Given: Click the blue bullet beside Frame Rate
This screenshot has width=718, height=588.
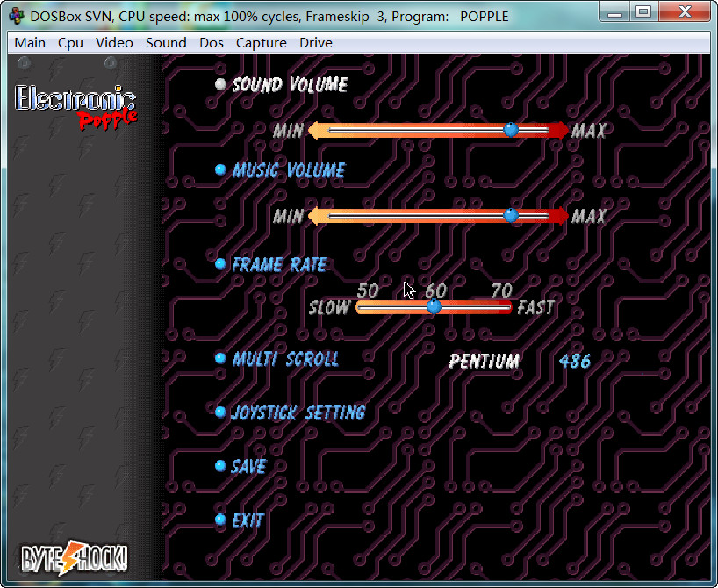Looking at the screenshot, I should coord(220,264).
